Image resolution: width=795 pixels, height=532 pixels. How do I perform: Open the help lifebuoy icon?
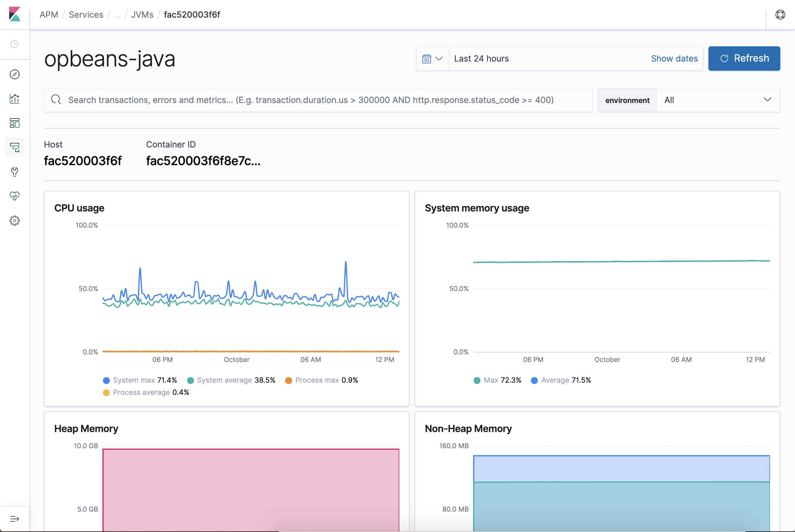click(780, 15)
